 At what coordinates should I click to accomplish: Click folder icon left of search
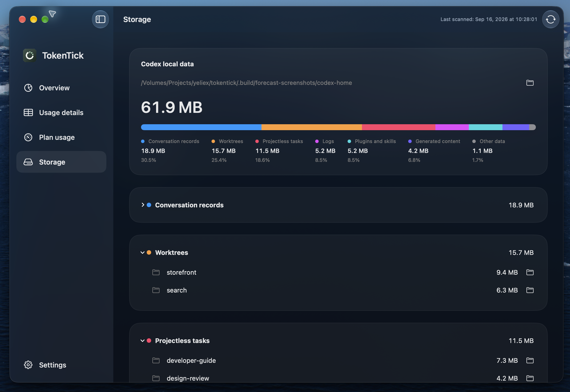tap(156, 290)
